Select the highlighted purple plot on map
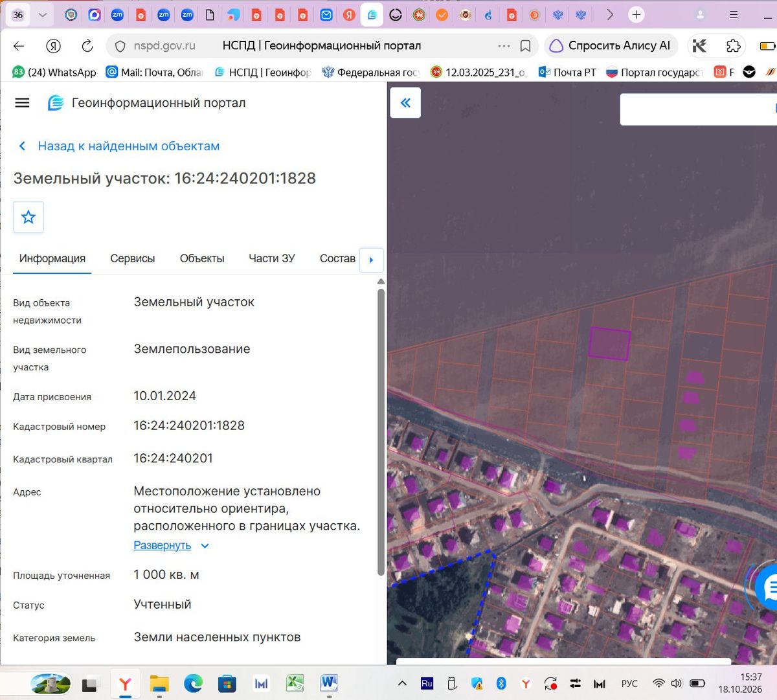Image resolution: width=777 pixels, height=700 pixels. pos(609,343)
